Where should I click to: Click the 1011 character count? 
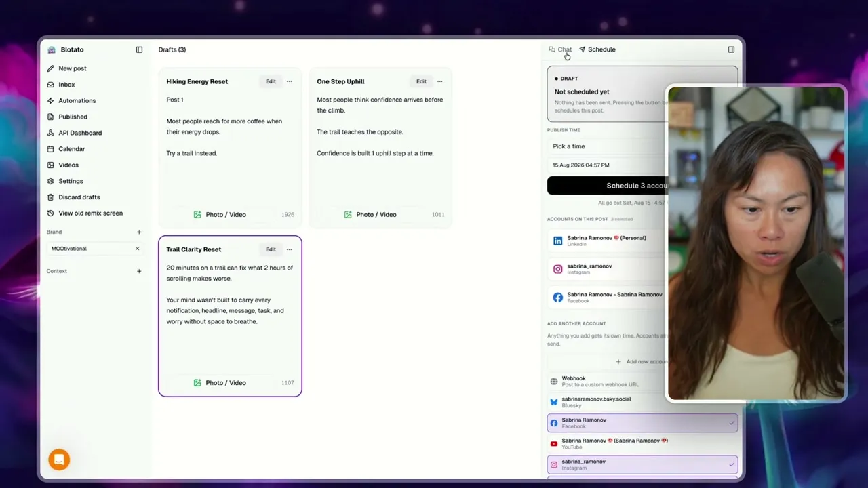[438, 214]
